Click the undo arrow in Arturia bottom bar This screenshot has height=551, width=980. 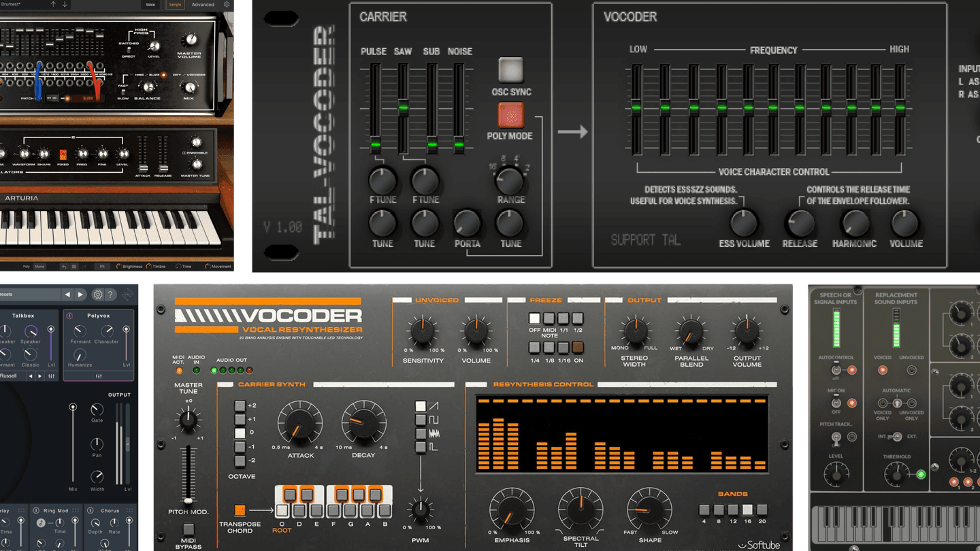point(63,267)
